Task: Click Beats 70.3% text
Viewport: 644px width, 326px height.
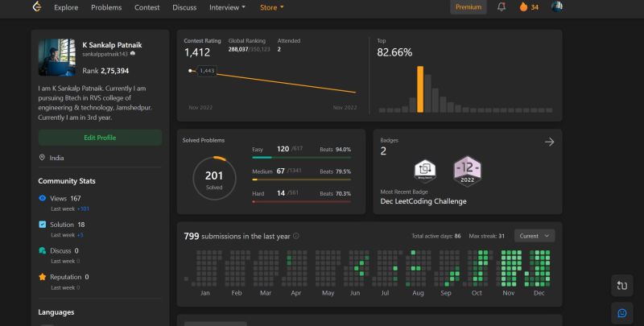Action: [x=335, y=193]
